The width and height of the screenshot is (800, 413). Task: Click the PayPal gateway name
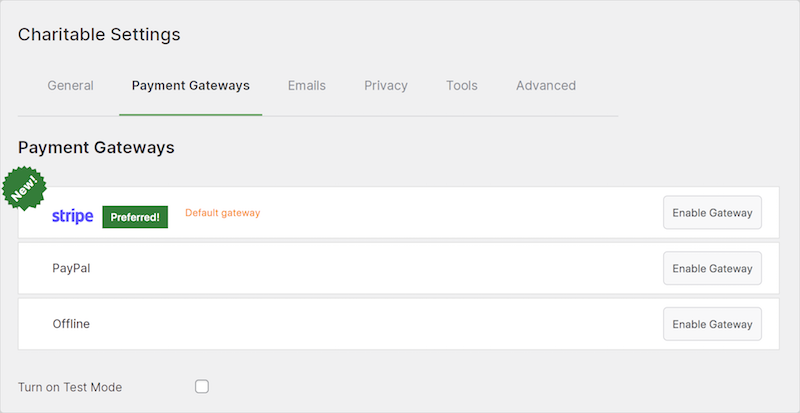[71, 268]
